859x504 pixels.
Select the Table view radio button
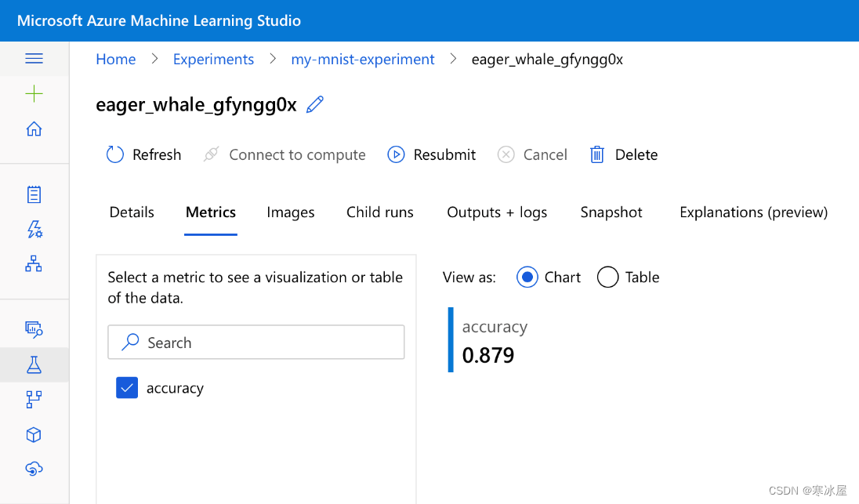coord(607,277)
